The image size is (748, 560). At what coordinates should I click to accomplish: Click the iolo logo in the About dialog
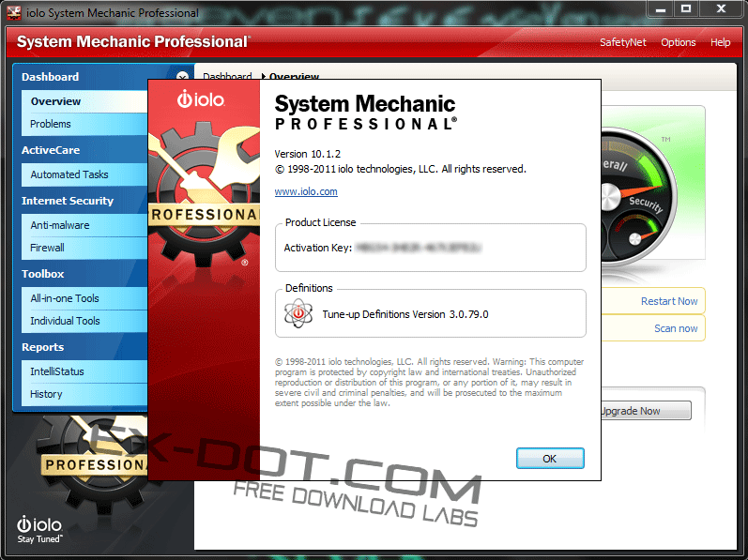[201, 99]
